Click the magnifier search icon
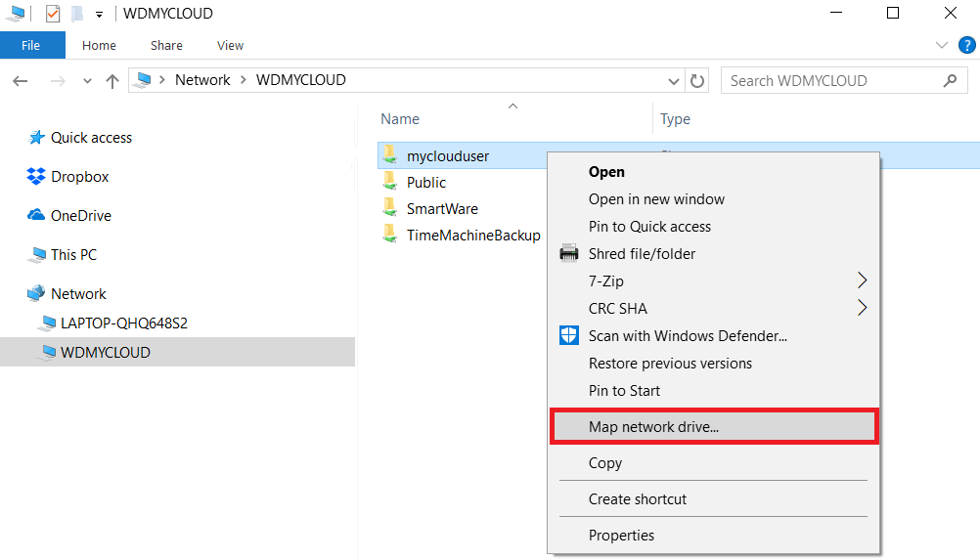Viewport: 980px width, 560px height. point(950,80)
